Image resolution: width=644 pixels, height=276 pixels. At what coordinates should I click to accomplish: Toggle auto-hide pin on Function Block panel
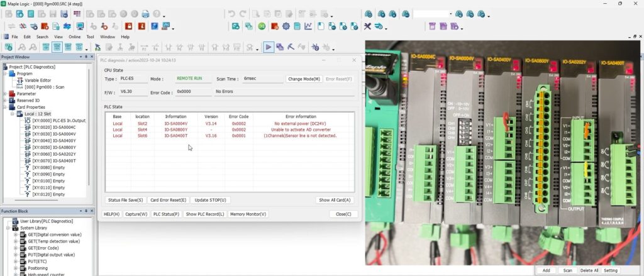(86, 211)
